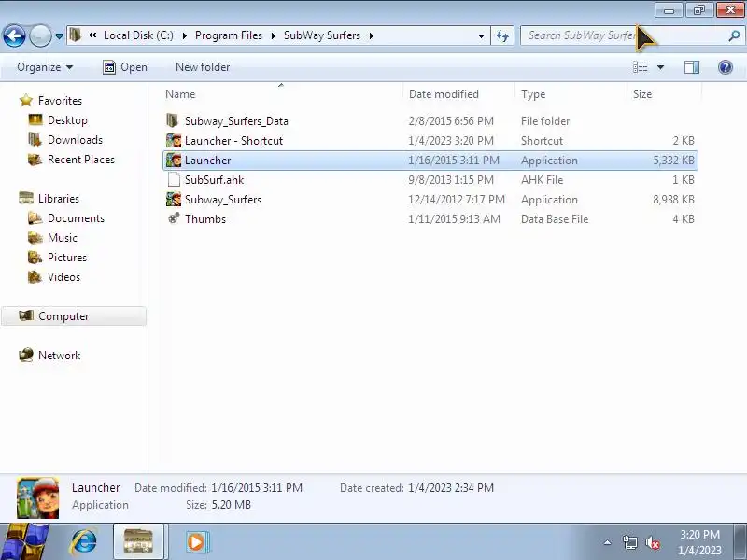Click the 8,938 KB size cell

673,200
